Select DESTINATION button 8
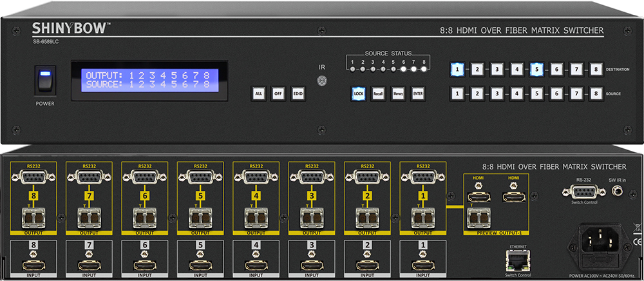The width and height of the screenshot is (644, 281). 596,70
